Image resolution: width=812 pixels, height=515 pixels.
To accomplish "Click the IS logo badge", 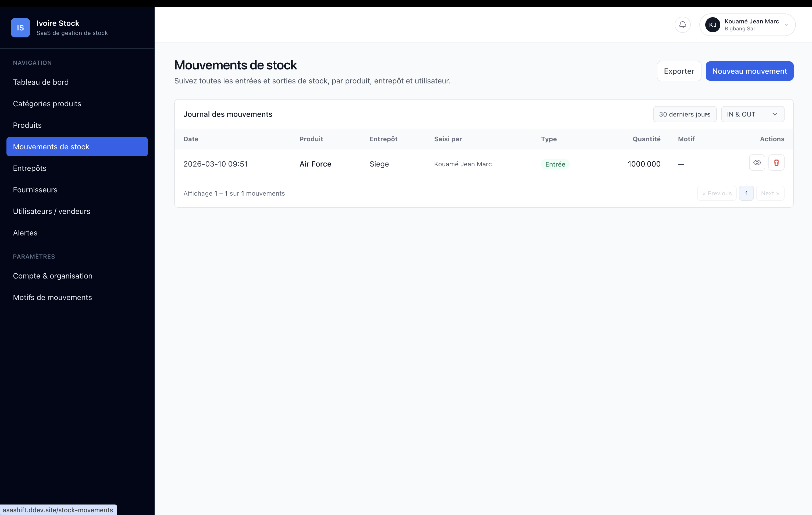I will point(20,28).
